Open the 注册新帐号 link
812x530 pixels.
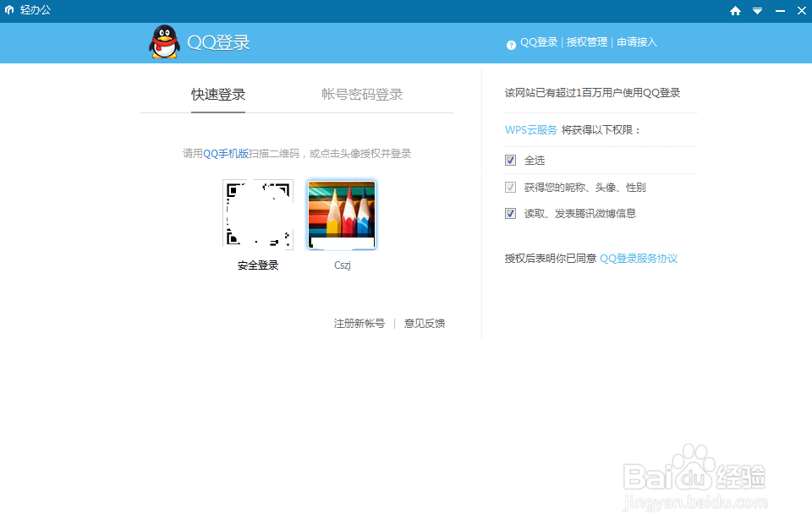[x=359, y=324]
